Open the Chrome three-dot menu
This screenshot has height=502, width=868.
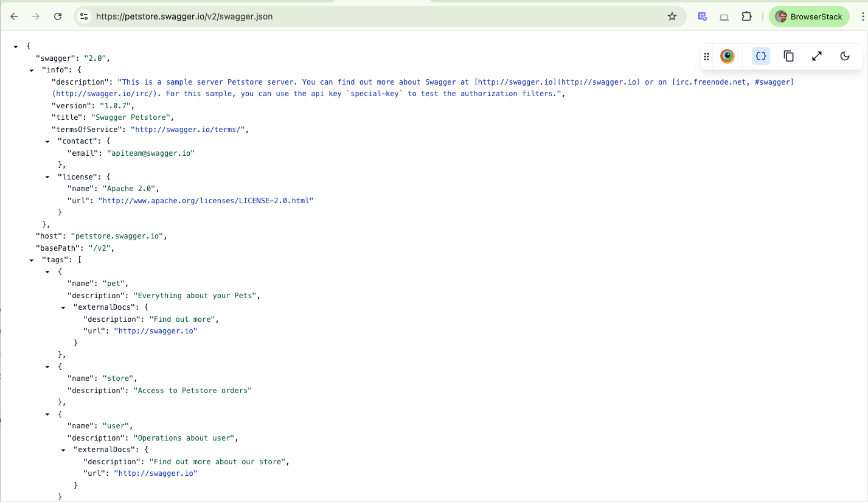(x=863, y=16)
